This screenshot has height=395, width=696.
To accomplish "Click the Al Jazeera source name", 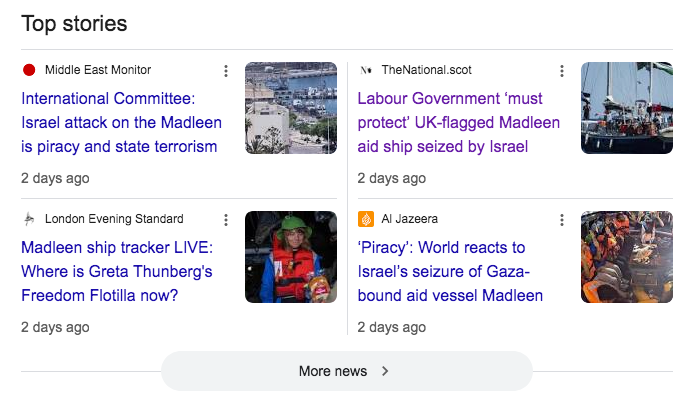I will point(409,219).
